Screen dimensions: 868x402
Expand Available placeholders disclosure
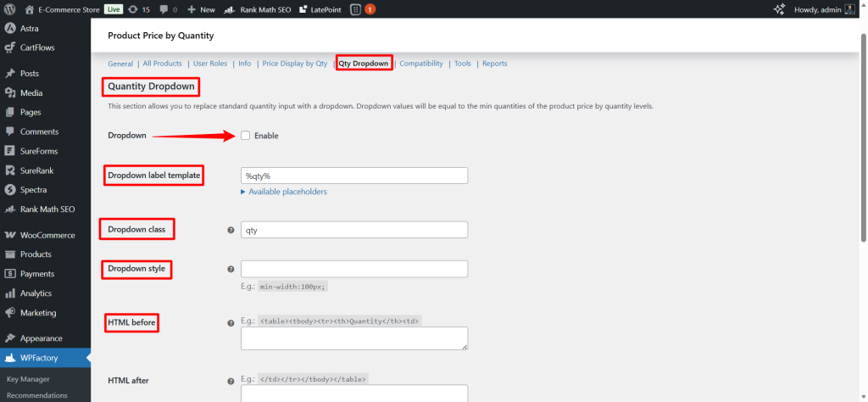click(x=284, y=192)
